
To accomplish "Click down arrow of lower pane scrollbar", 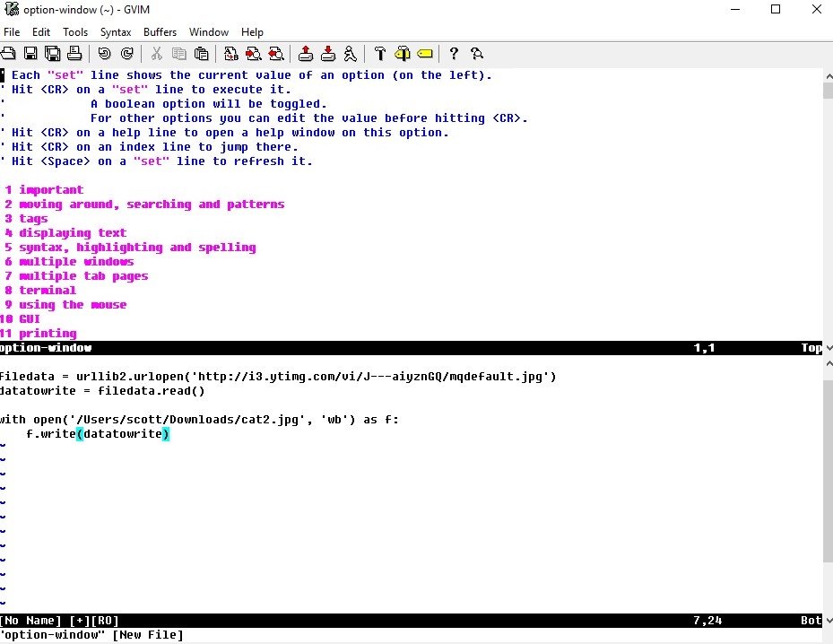I will (829, 620).
